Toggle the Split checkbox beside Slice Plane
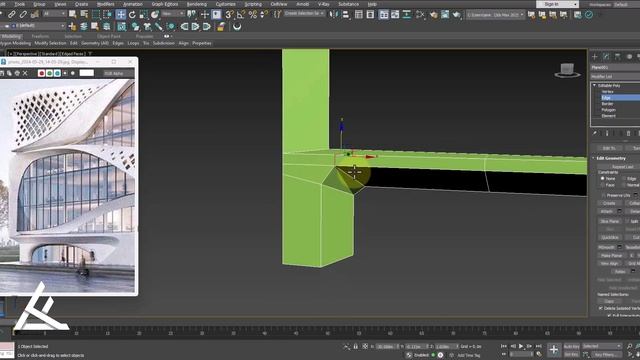The height and width of the screenshot is (360, 640). [x=627, y=221]
